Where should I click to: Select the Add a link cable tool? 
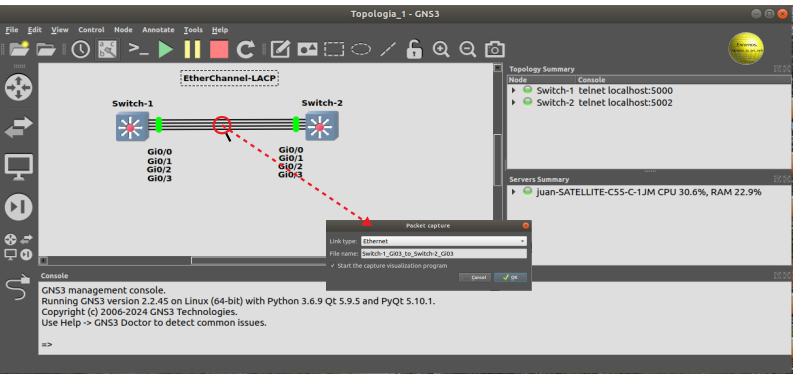coord(19,286)
